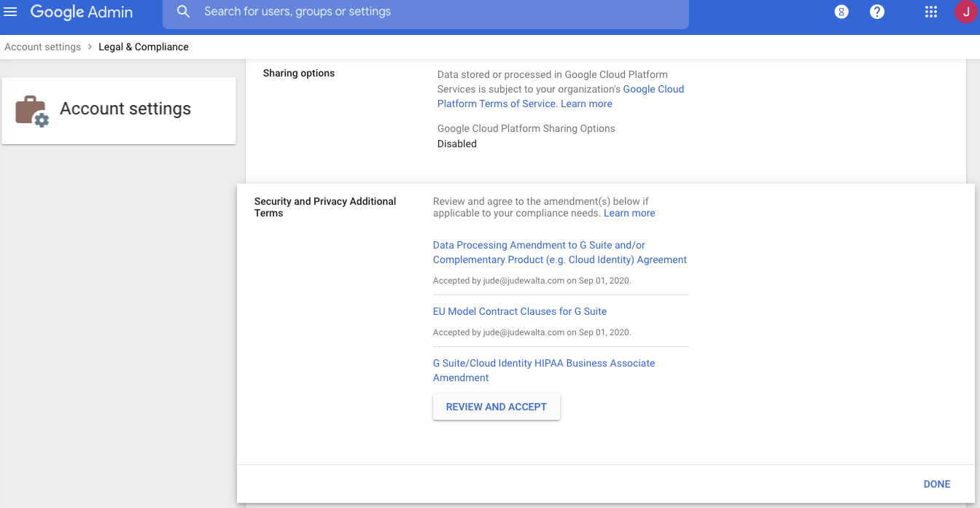
Task: Click the DONE button
Action: pyautogui.click(x=937, y=484)
